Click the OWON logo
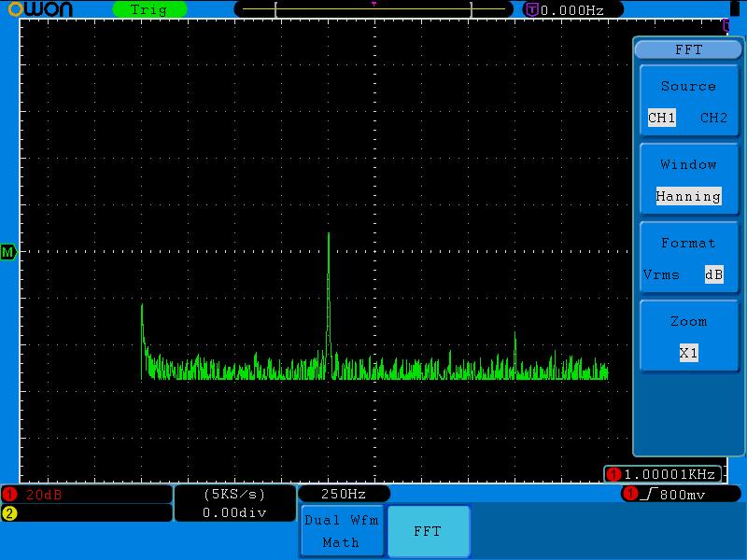The image size is (747, 560). pos(40,8)
